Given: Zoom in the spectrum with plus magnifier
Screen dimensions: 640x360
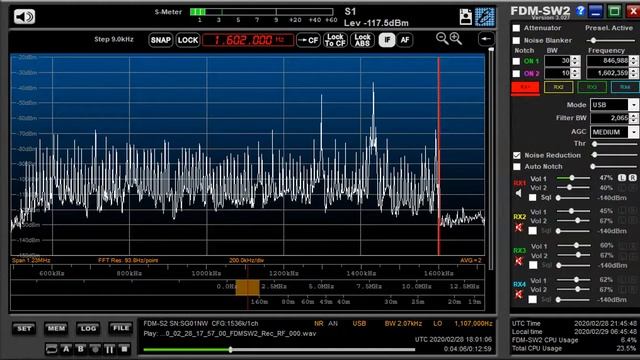Looking at the screenshot, I should (456, 38).
